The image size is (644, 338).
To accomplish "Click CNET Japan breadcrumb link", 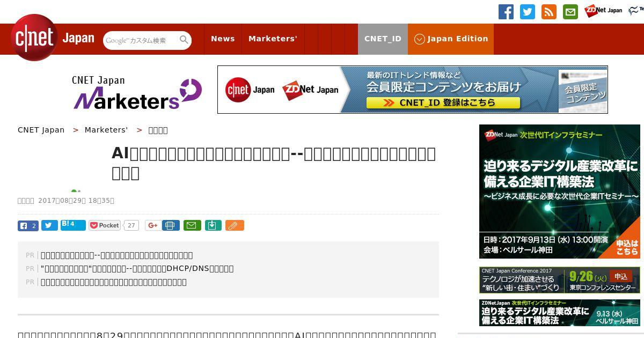I will (x=41, y=130).
